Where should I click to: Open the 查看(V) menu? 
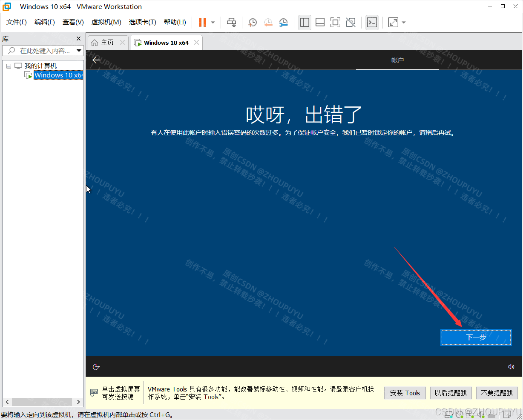73,22
